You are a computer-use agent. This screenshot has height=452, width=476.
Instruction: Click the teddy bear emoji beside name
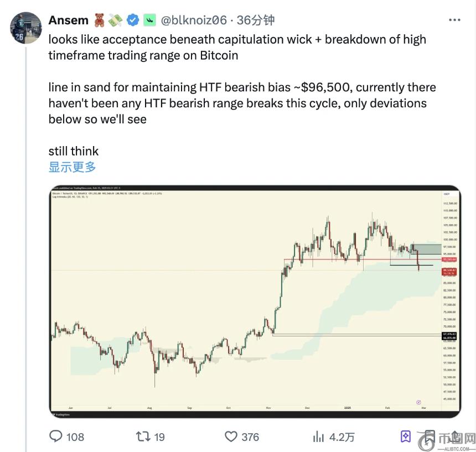(100, 20)
